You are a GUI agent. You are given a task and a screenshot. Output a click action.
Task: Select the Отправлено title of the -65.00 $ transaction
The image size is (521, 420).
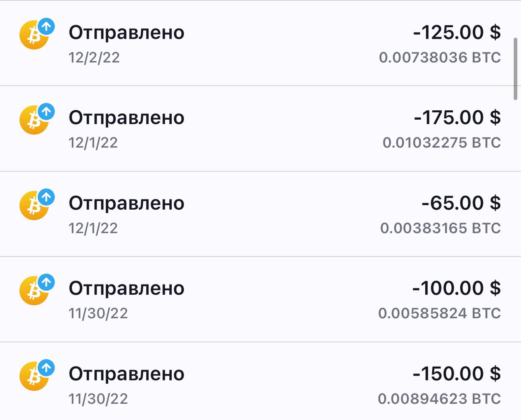click(x=126, y=203)
